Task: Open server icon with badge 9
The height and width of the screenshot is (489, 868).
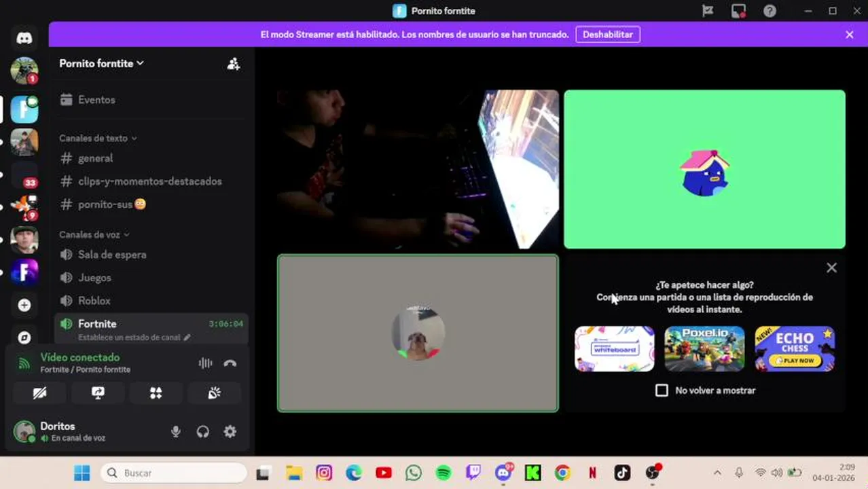Action: (24, 207)
